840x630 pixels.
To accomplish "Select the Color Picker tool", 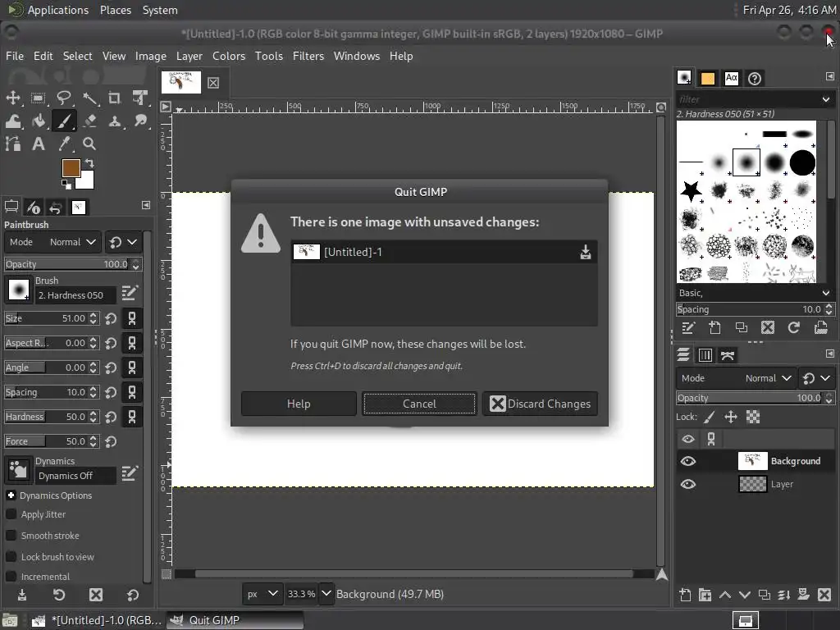I will click(x=64, y=144).
